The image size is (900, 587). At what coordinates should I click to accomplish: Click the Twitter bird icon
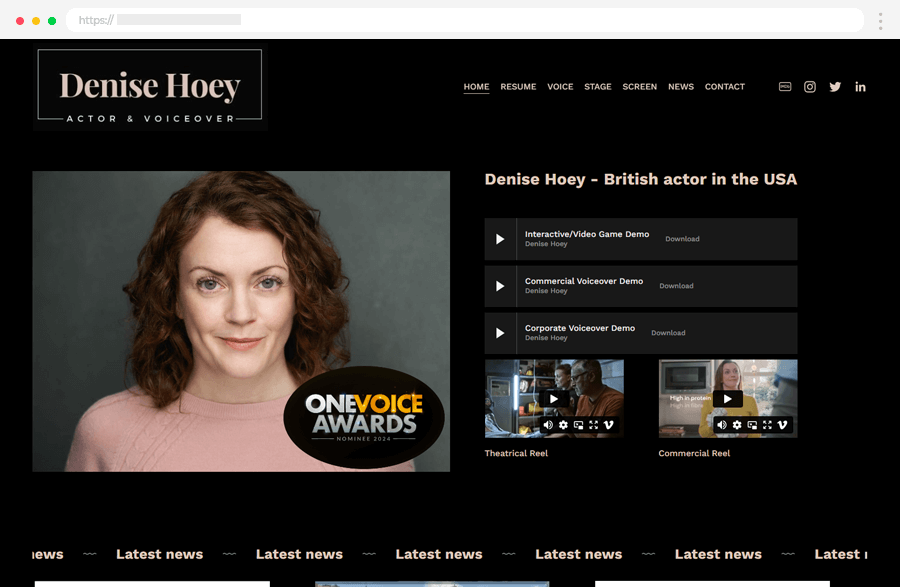pos(835,87)
